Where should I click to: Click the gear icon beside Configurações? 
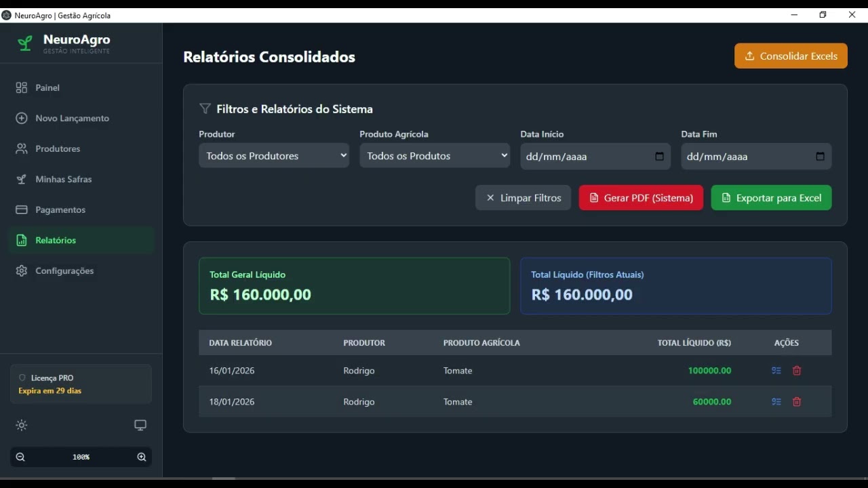pos(22,270)
